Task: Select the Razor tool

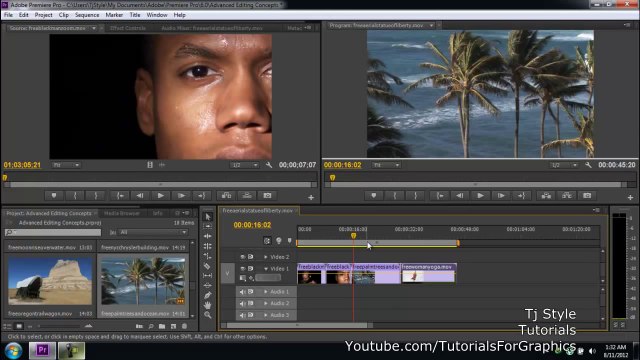Action: 208,266
